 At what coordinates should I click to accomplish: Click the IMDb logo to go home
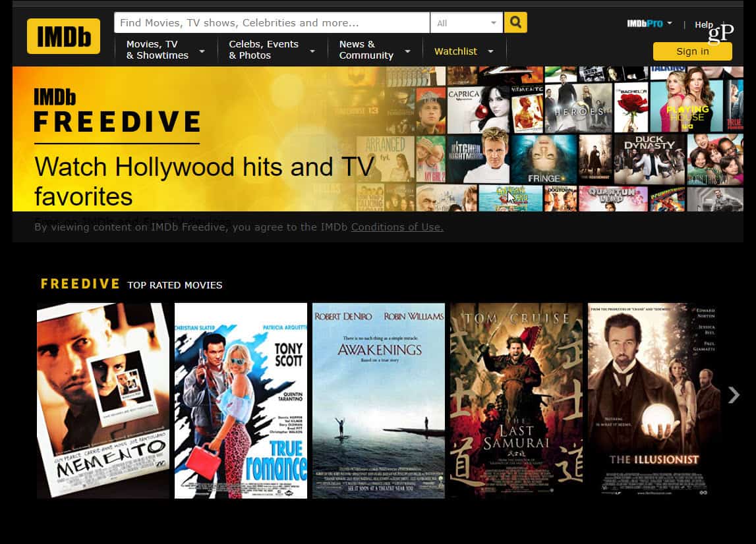[x=63, y=36]
